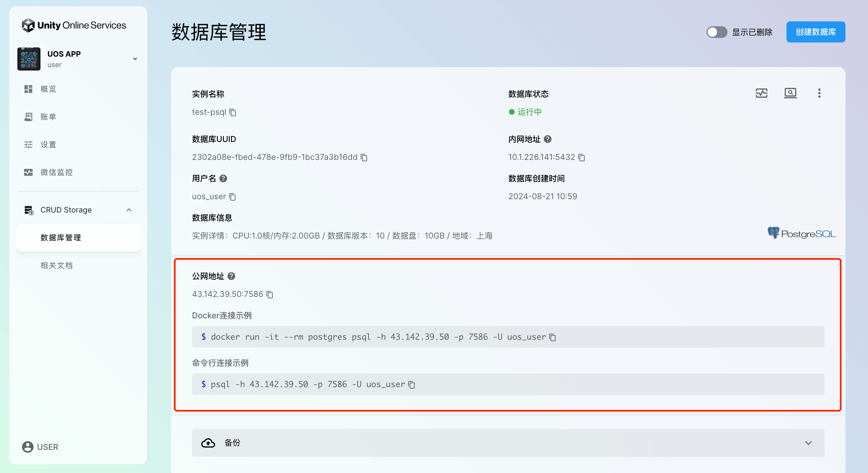Open the 相关文档 documentation link
868x473 pixels.
[56, 265]
